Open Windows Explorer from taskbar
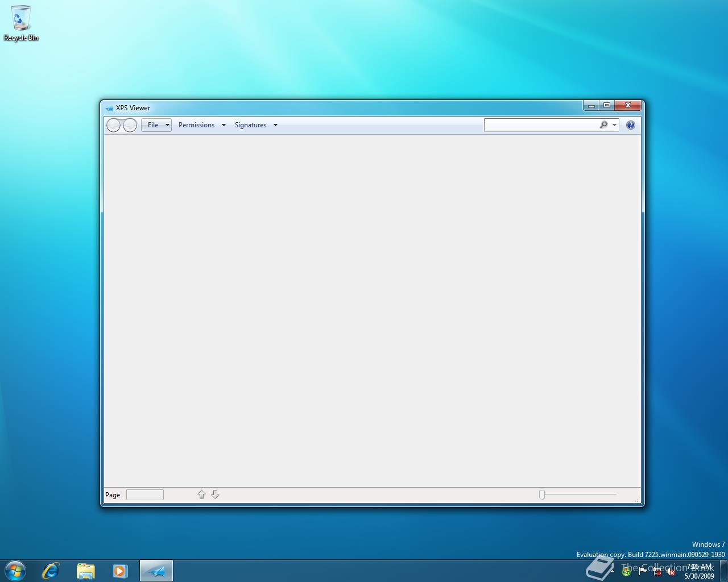The image size is (728, 582). coord(86,570)
